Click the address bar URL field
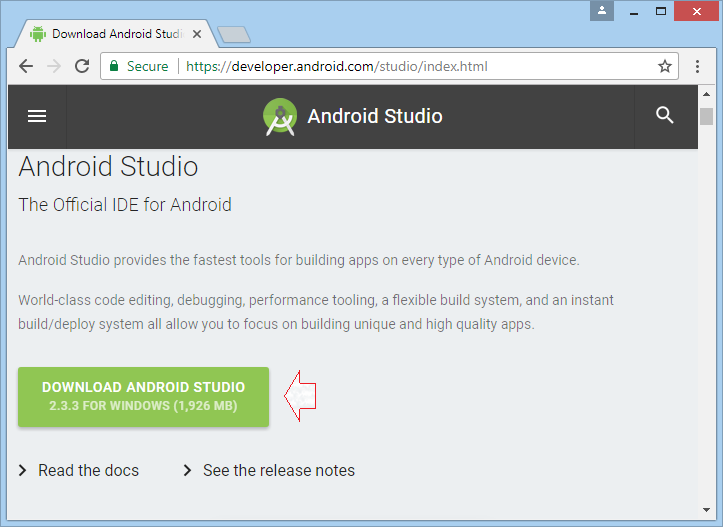Image resolution: width=723 pixels, height=527 pixels. pos(389,66)
